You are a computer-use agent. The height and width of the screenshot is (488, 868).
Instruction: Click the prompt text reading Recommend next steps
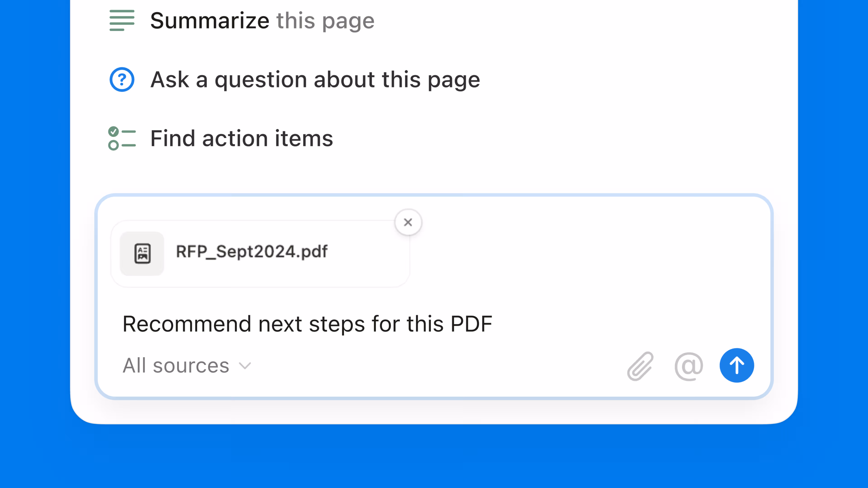coord(307,324)
